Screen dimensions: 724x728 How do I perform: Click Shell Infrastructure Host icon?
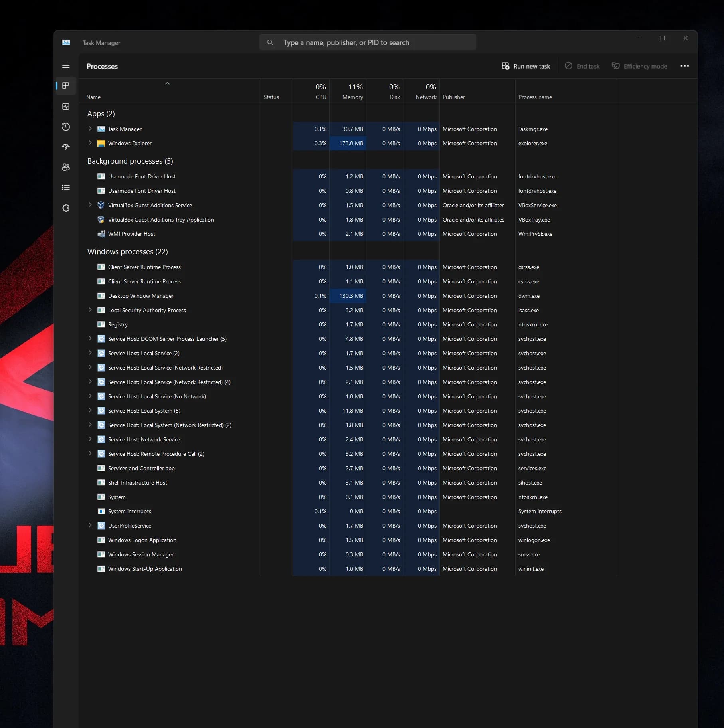(x=101, y=483)
